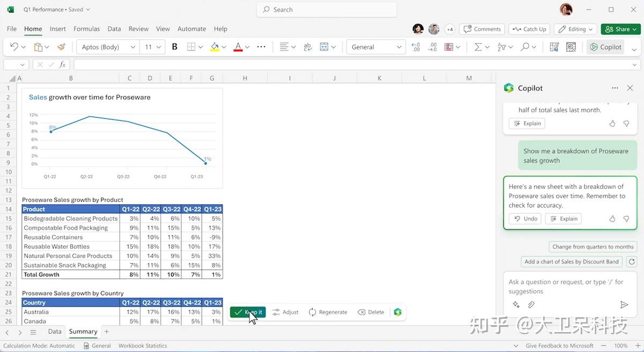The width and height of the screenshot is (644, 352).
Task: Toggle the Copilot pane from ribbon
Action: pyautogui.click(x=605, y=47)
